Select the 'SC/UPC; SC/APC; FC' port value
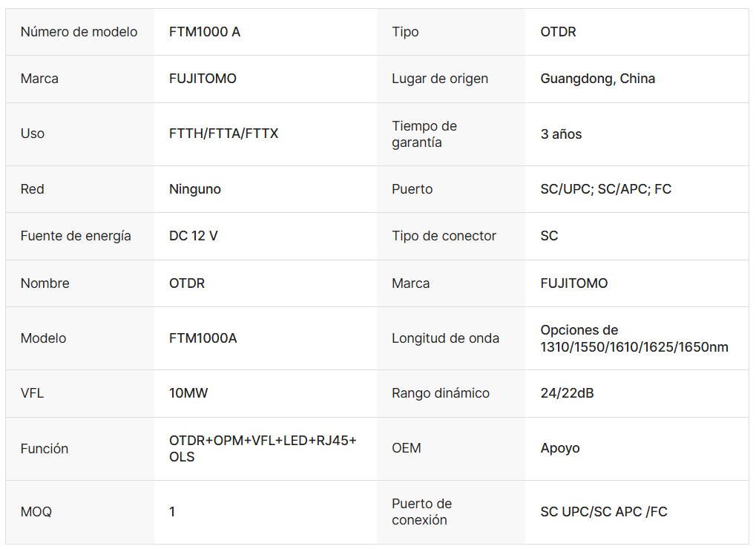756x549 pixels. (605, 189)
